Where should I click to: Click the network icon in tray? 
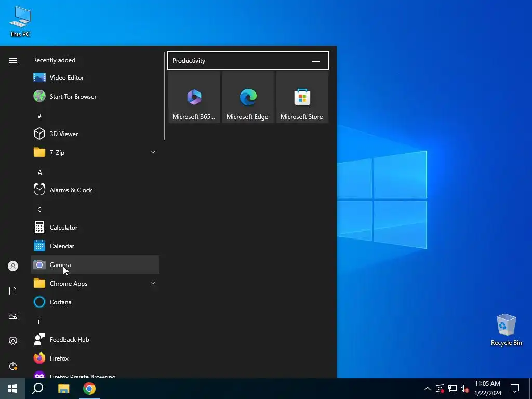[x=453, y=389]
